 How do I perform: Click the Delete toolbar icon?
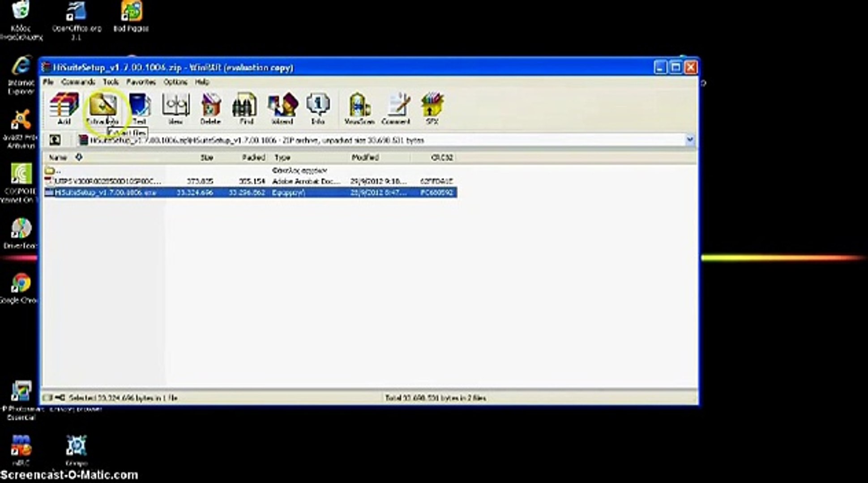pos(210,108)
